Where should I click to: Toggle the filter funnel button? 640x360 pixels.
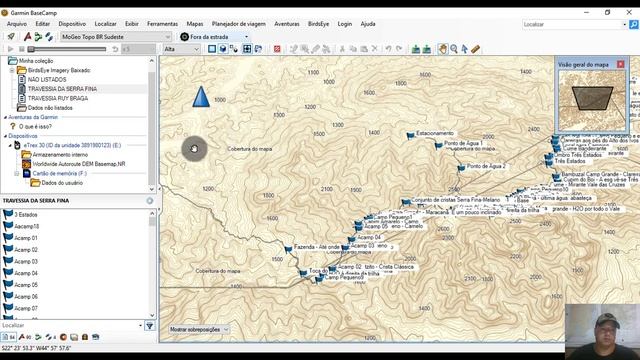(150, 326)
